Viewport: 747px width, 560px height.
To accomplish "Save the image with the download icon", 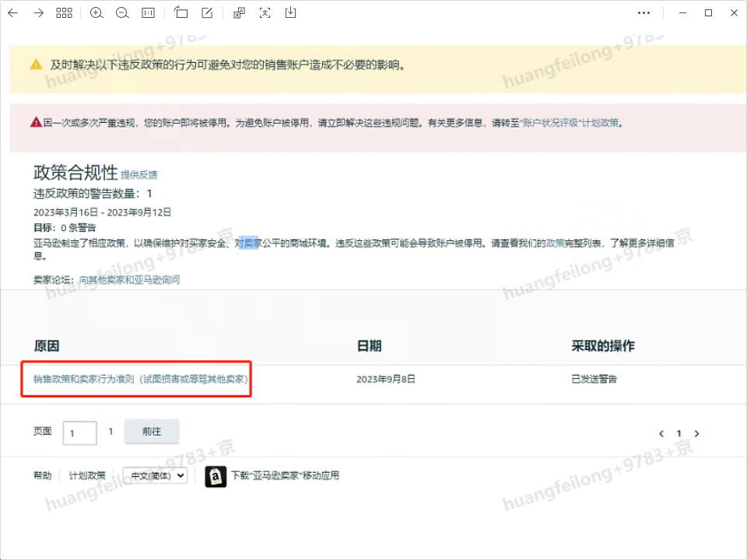I will click(290, 12).
